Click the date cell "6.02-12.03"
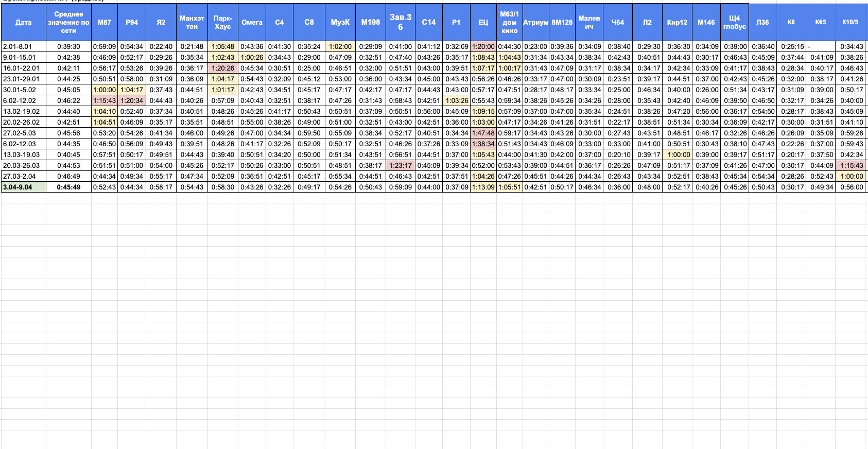 pyautogui.click(x=24, y=144)
